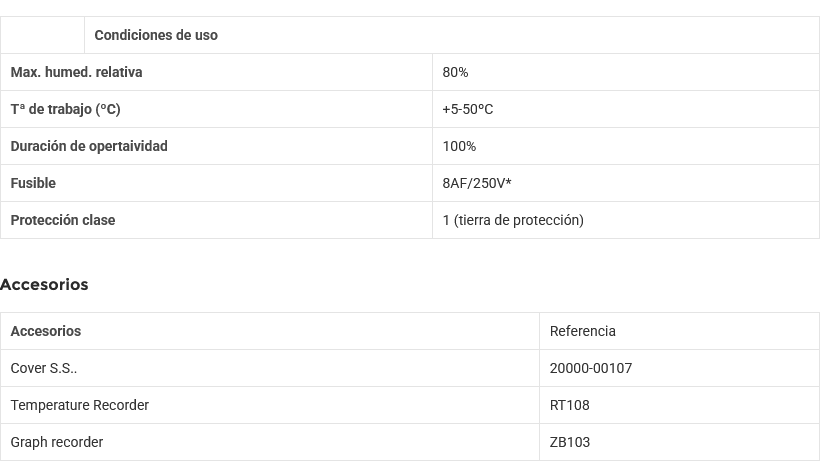Click the "Condiciones de uso" table header
The width and height of the screenshot is (824, 464).
(156, 35)
